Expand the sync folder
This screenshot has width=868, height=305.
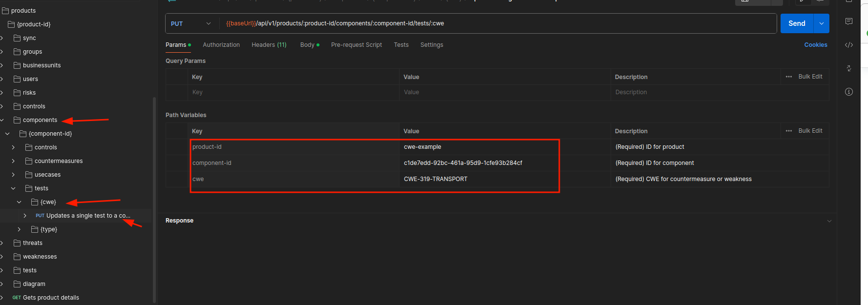click(2, 38)
